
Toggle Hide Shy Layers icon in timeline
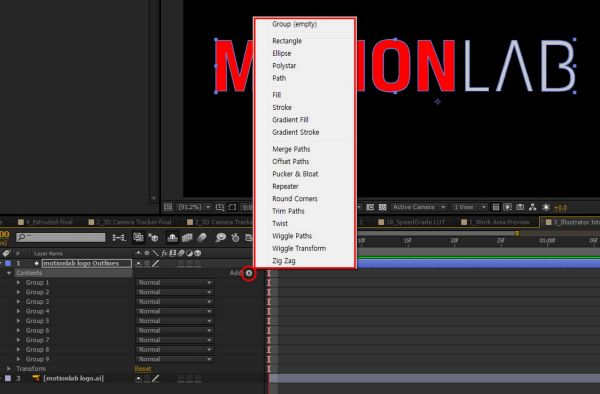pos(173,238)
